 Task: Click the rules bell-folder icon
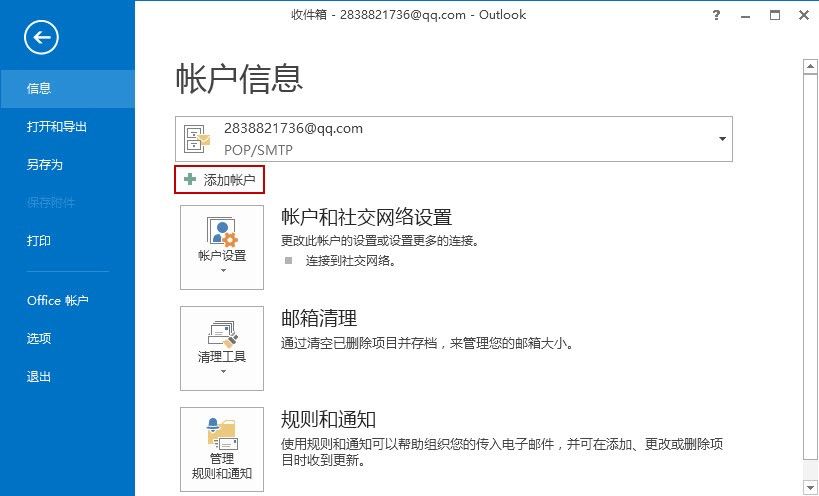223,434
